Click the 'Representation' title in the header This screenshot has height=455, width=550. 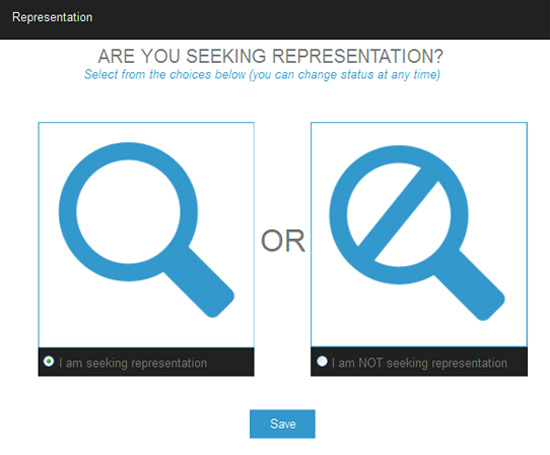click(x=52, y=17)
